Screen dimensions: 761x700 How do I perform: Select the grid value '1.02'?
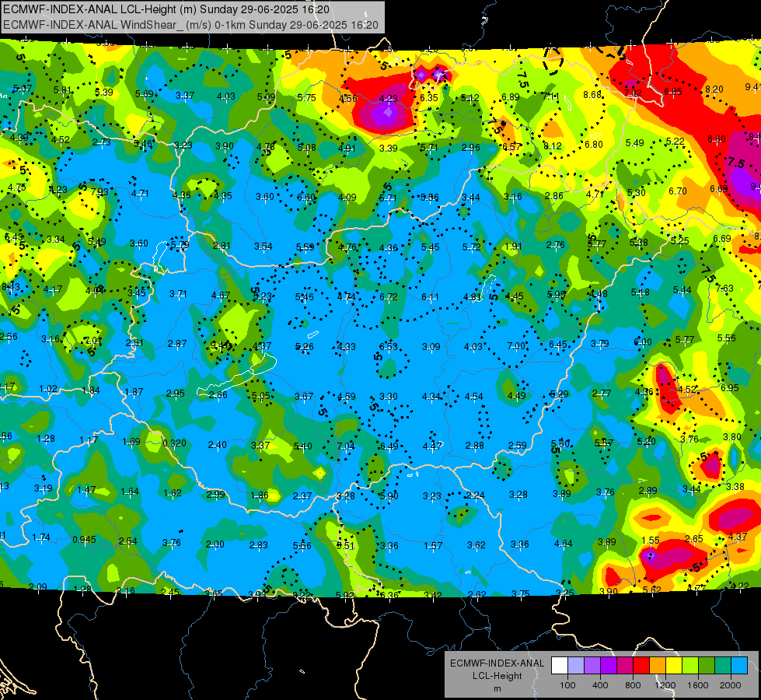pyautogui.click(x=48, y=389)
